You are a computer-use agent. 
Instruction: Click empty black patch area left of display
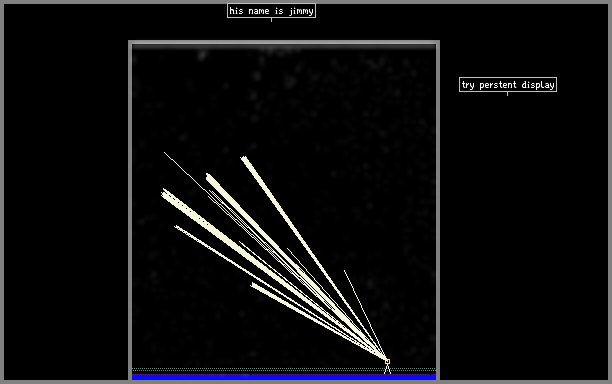pyautogui.click(x=66, y=195)
